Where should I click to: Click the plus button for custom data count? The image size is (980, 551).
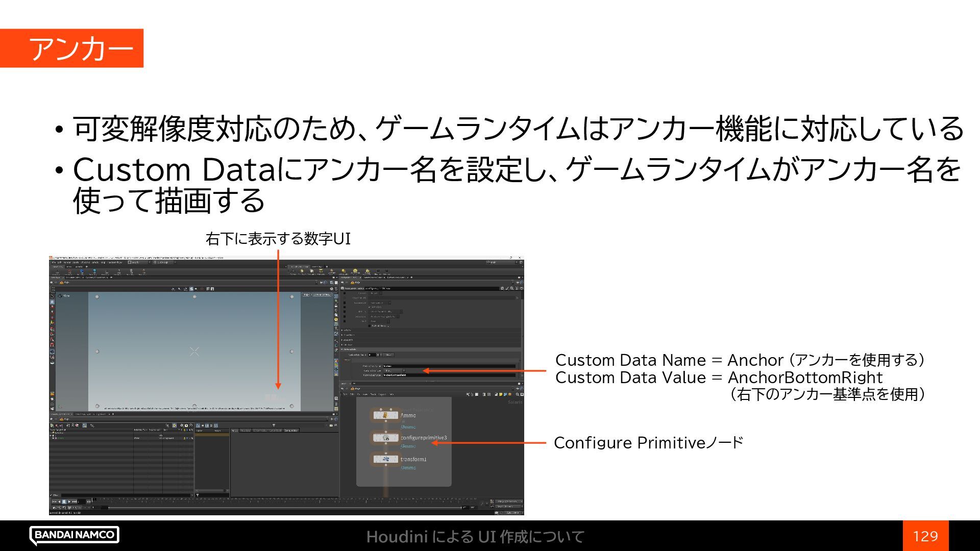(x=378, y=355)
